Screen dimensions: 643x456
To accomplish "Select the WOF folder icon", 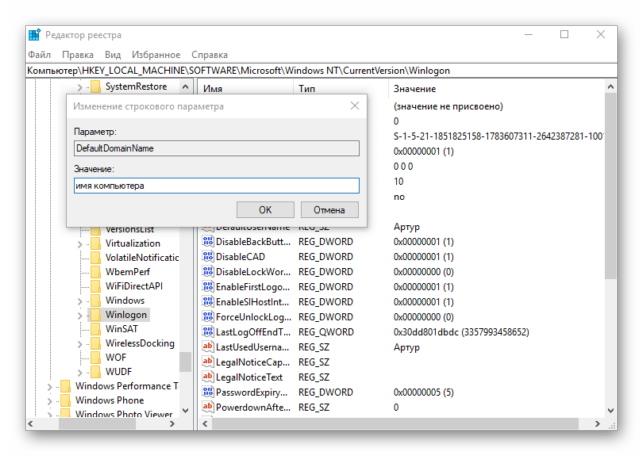I will 96,358.
